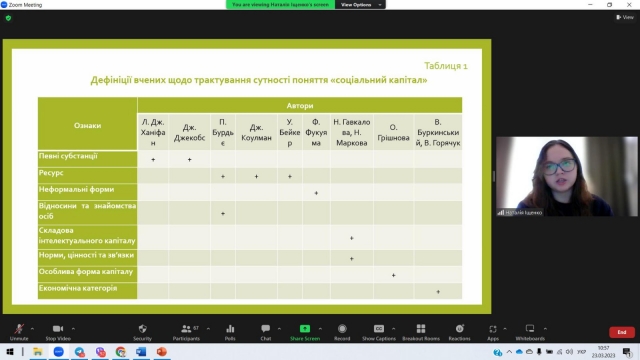Viewport: 640px width, 360px height.
Task: Click the green Share Screen button
Action: [x=305, y=332]
